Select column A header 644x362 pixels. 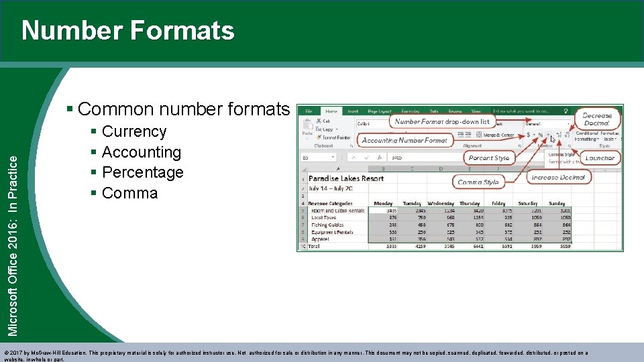pos(338,169)
